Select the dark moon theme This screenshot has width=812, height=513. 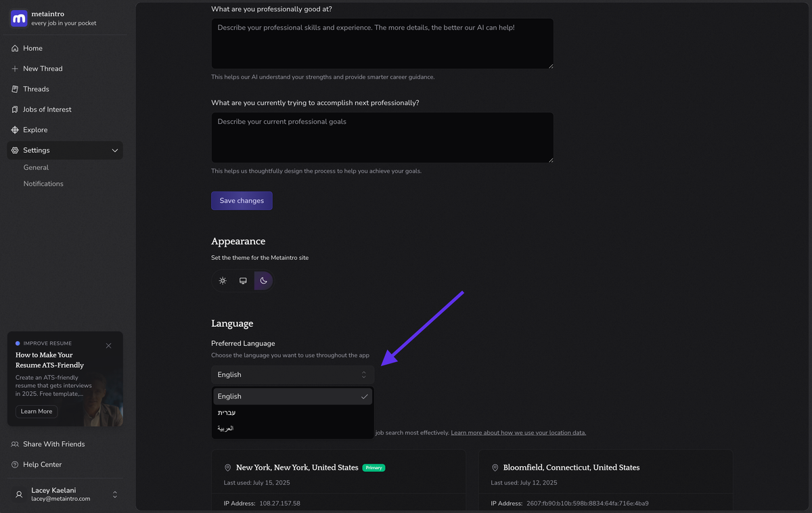263,281
